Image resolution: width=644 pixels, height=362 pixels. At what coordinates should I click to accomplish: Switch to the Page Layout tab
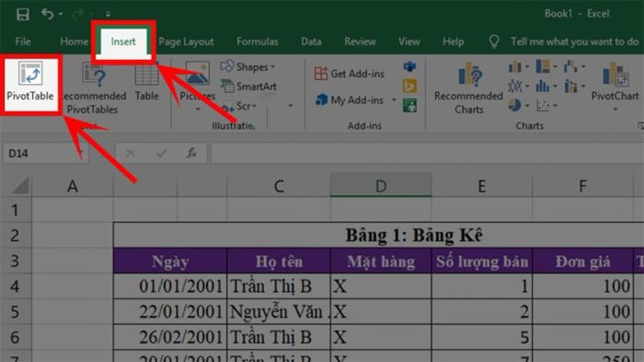click(x=186, y=41)
